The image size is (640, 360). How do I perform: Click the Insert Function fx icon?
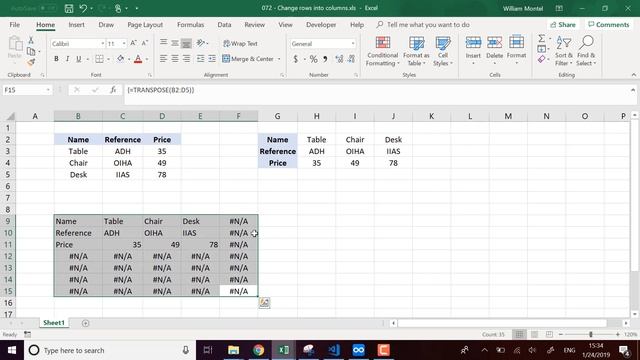pyautogui.click(x=113, y=90)
